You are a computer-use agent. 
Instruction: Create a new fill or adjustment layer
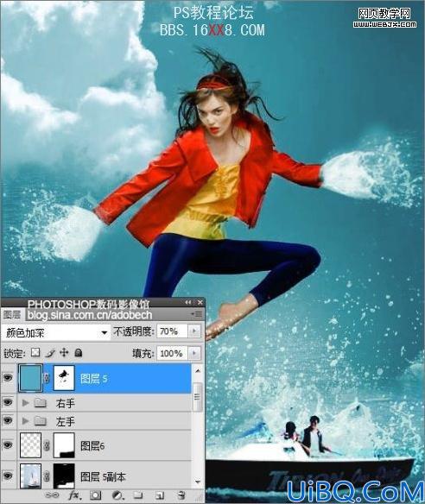117,495
